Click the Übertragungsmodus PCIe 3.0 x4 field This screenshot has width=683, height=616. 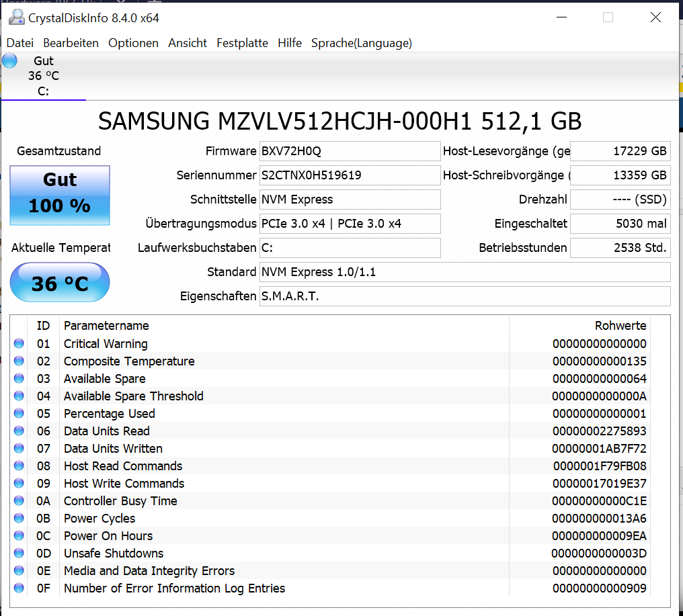(350, 224)
